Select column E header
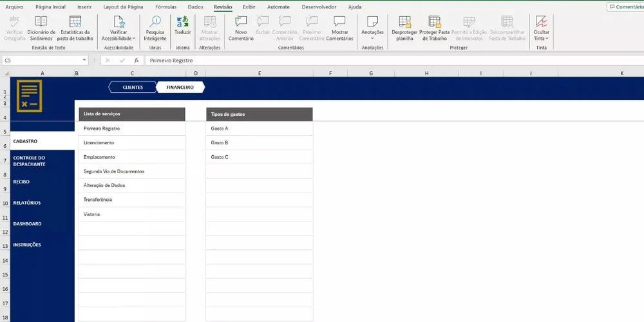Image resolution: width=644 pixels, height=322 pixels. pyautogui.click(x=260, y=73)
